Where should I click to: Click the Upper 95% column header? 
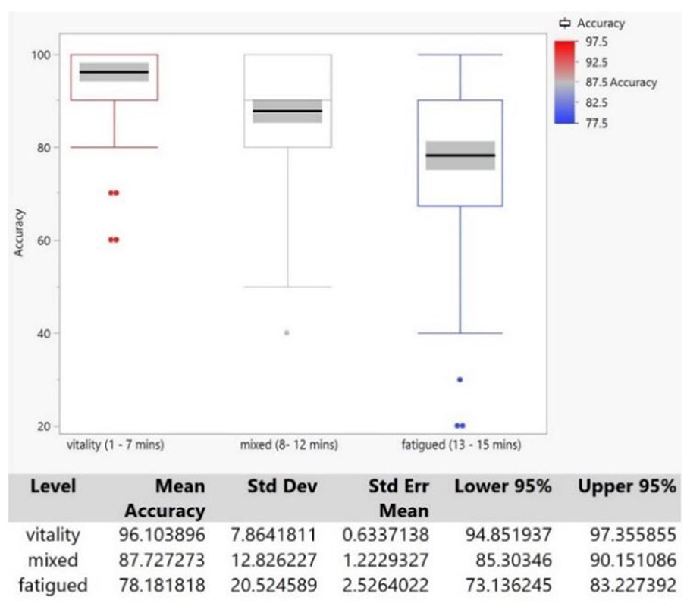coord(627,486)
